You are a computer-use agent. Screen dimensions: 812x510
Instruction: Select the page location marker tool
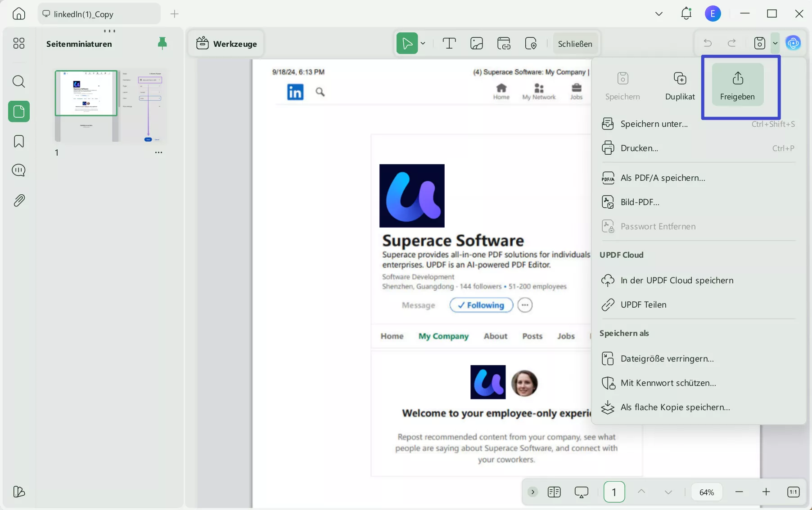pos(531,44)
